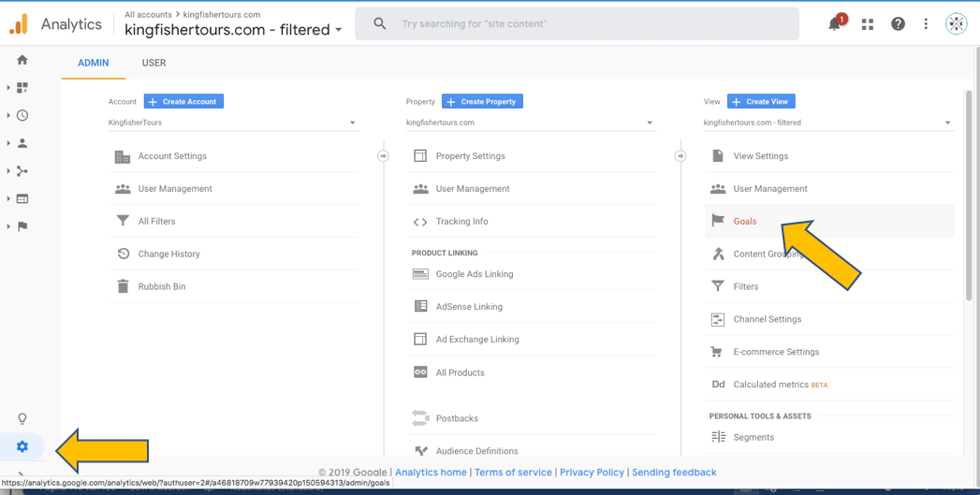Click the All Filters funnel icon
The height and width of the screenshot is (495, 980).
(123, 221)
